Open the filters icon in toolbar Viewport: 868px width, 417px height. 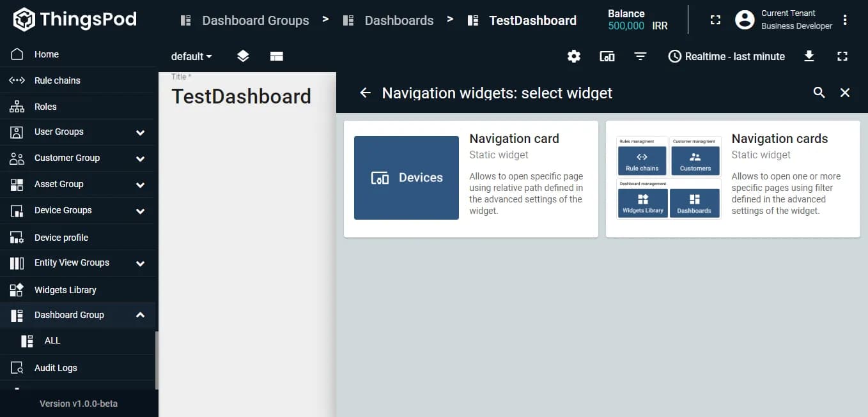coord(640,56)
